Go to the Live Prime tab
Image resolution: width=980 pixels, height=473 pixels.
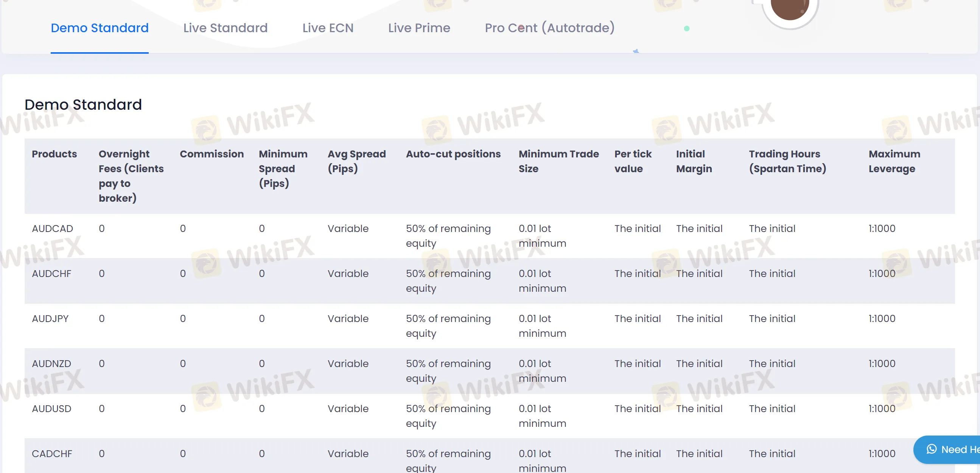pos(419,28)
